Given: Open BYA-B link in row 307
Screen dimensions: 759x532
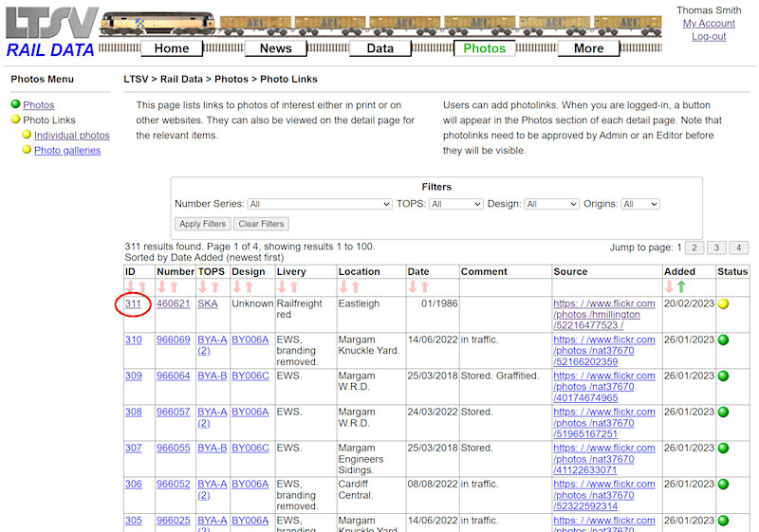Looking at the screenshot, I should [x=212, y=448].
